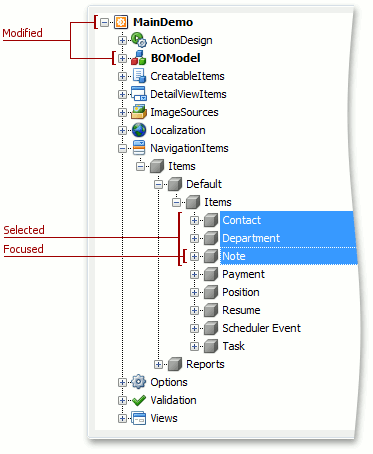The height and width of the screenshot is (454, 373).
Task: Expand the Note node
Action: [194, 256]
